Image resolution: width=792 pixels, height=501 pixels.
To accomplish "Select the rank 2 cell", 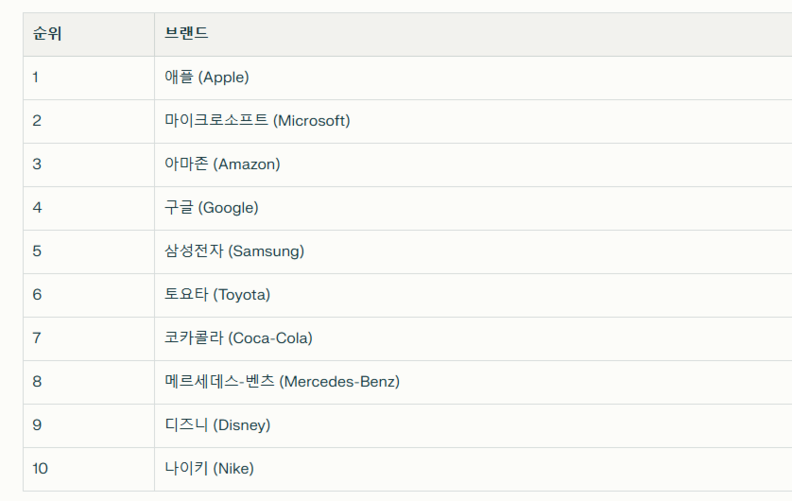I will pyautogui.click(x=37, y=121).
